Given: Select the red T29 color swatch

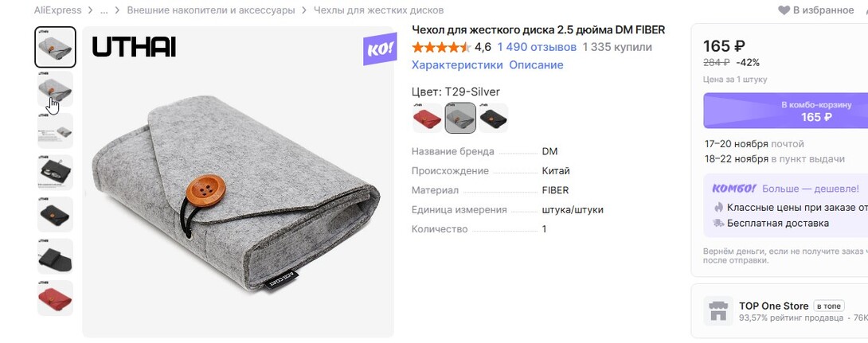Looking at the screenshot, I should click(x=428, y=118).
